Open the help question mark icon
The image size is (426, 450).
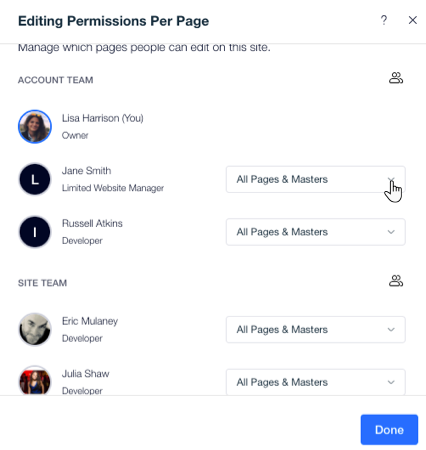(384, 20)
